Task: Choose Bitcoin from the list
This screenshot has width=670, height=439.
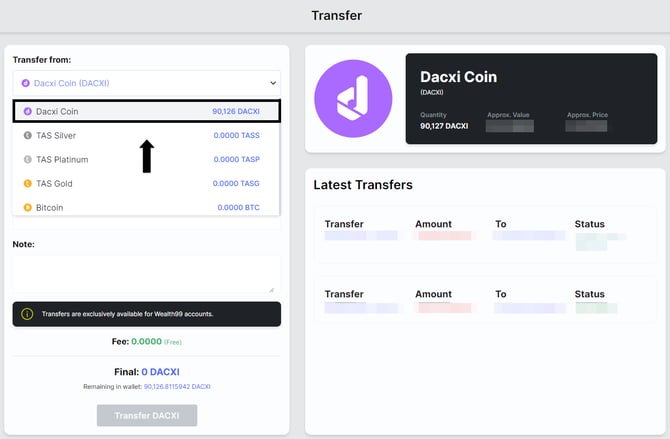Action: pyautogui.click(x=147, y=207)
